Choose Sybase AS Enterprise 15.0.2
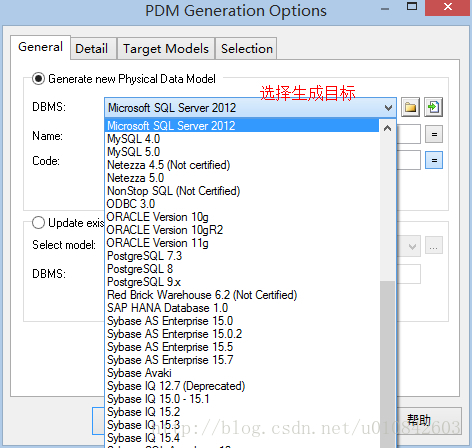The image size is (472, 448). coord(242,334)
